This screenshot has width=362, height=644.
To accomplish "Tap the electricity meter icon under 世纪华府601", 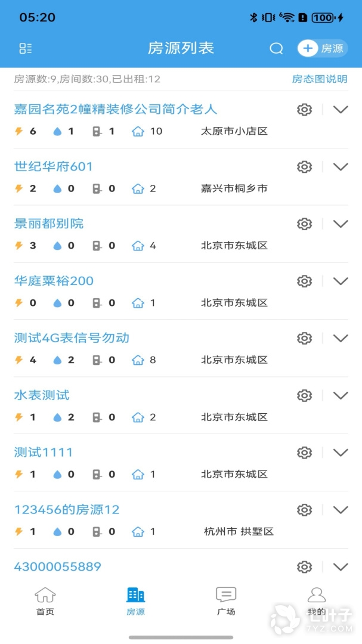I will [x=17, y=188].
